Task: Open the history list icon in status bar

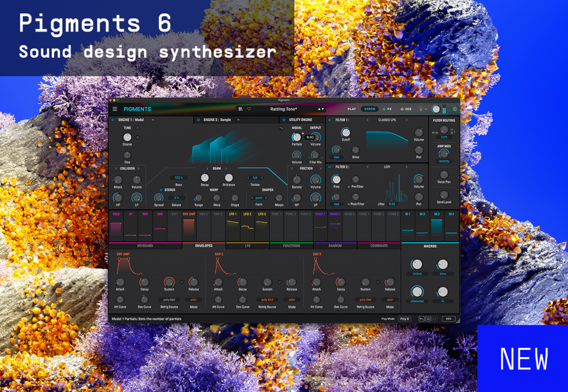Action: click(x=428, y=319)
